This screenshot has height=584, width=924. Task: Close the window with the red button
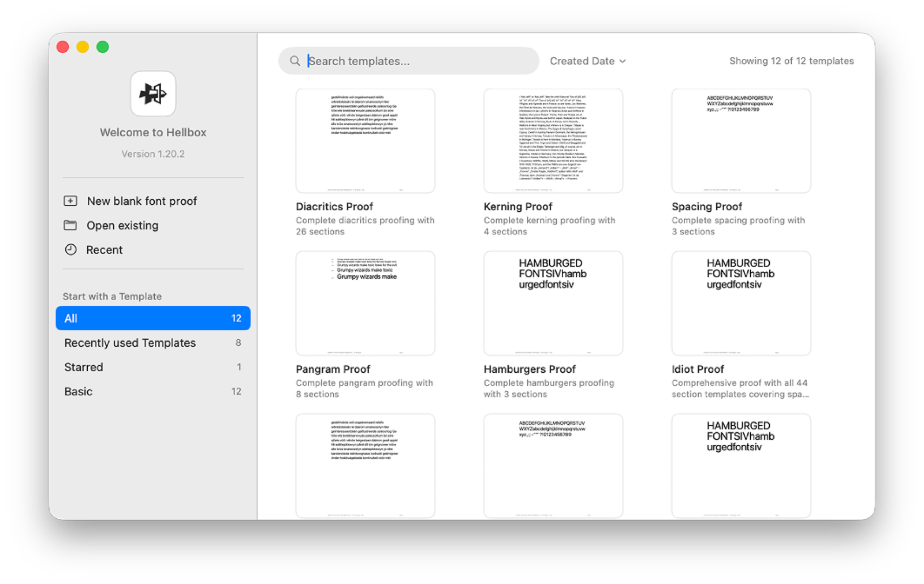63,47
